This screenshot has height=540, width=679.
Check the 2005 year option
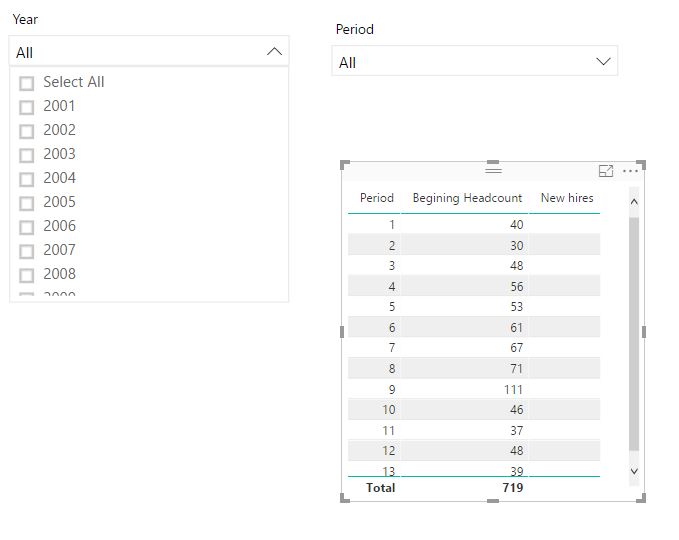[x=26, y=203]
